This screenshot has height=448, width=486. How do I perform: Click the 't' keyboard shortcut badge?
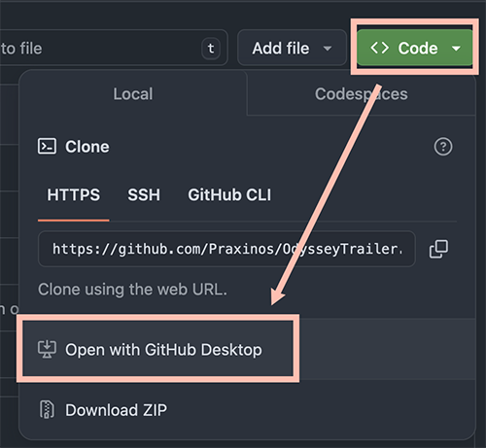point(211,49)
